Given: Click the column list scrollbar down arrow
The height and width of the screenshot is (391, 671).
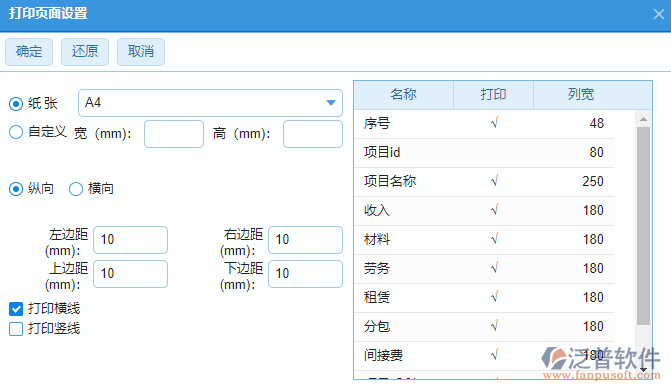Looking at the screenshot, I should [x=643, y=370].
